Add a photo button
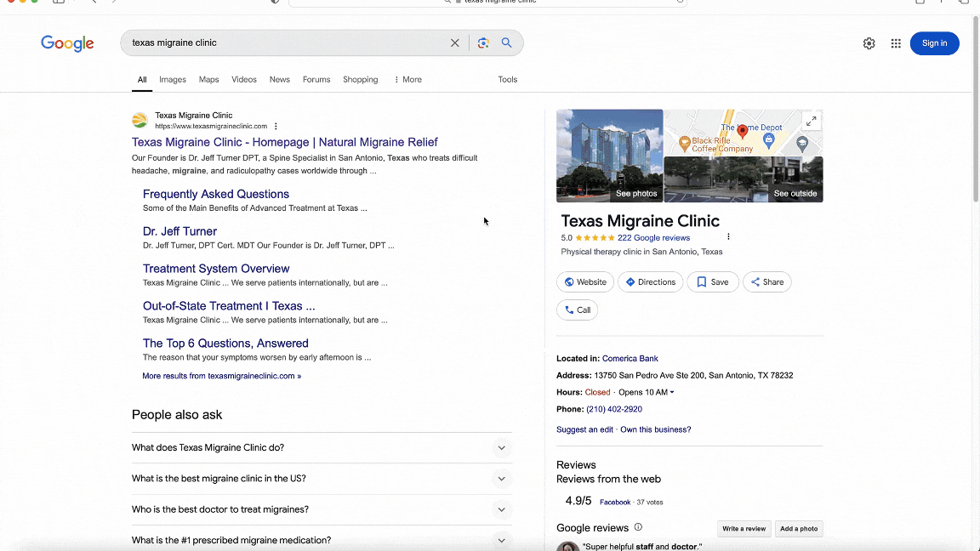 pos(799,529)
